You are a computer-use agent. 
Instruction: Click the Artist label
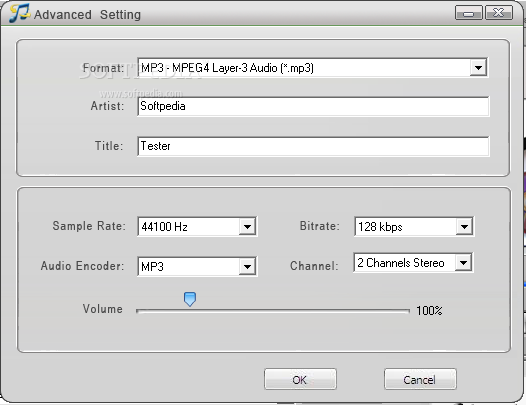point(107,106)
